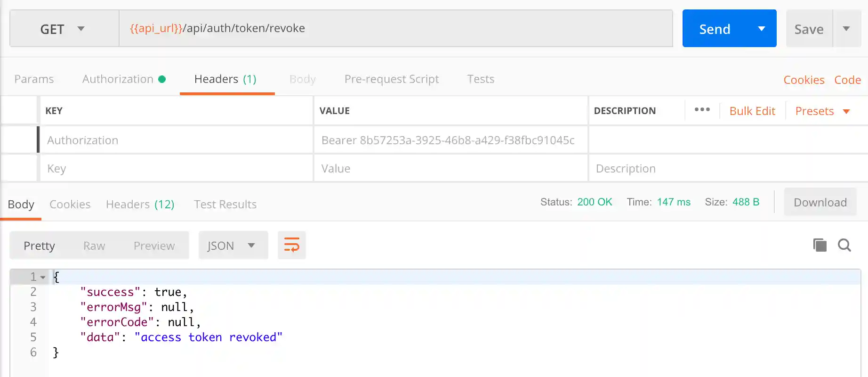Open search in response body
Screen dimensions: 868x377
(844, 245)
